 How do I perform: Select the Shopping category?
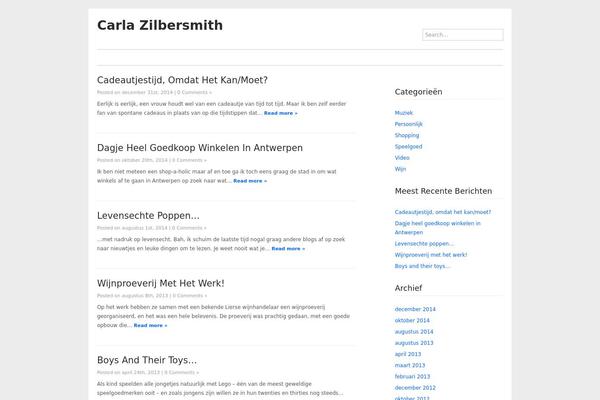point(407,135)
